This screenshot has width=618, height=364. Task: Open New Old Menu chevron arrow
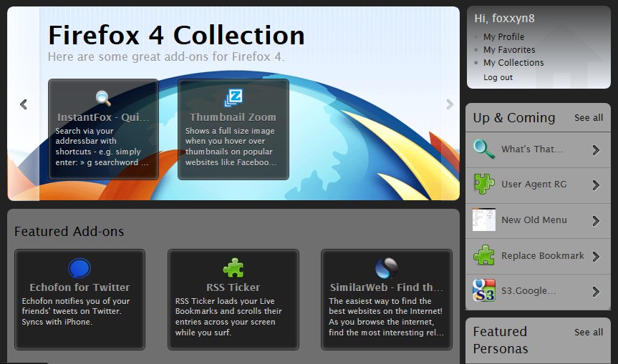point(596,221)
